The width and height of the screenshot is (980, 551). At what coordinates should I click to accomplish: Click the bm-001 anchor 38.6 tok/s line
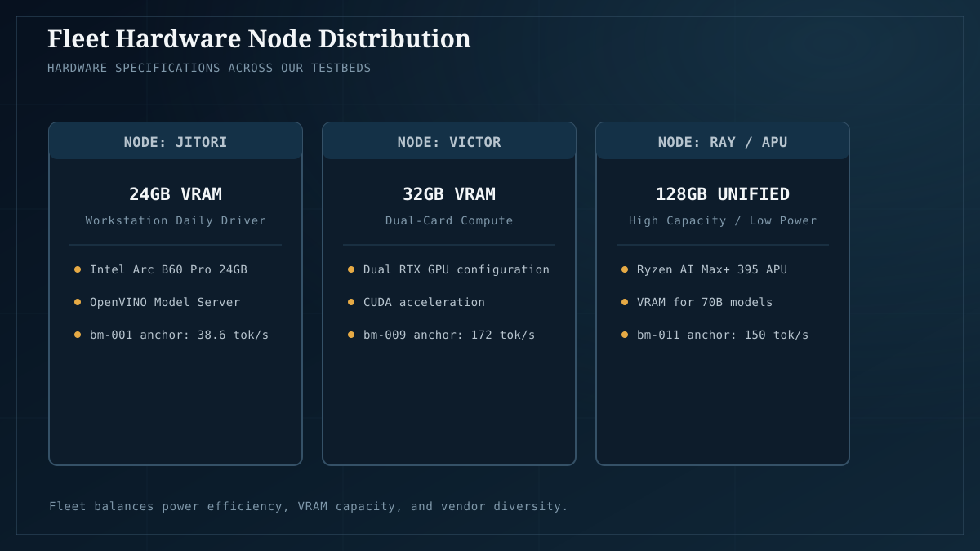[179, 335]
